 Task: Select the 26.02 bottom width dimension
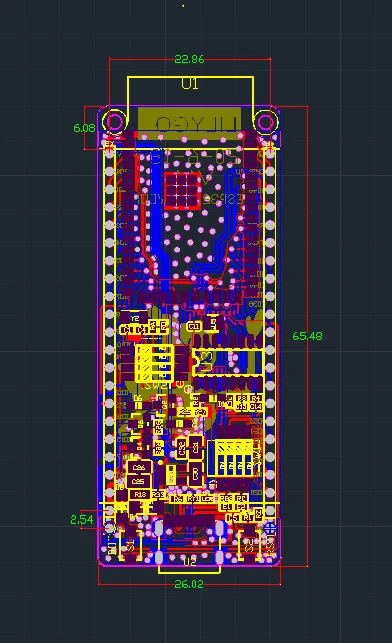[x=189, y=584]
